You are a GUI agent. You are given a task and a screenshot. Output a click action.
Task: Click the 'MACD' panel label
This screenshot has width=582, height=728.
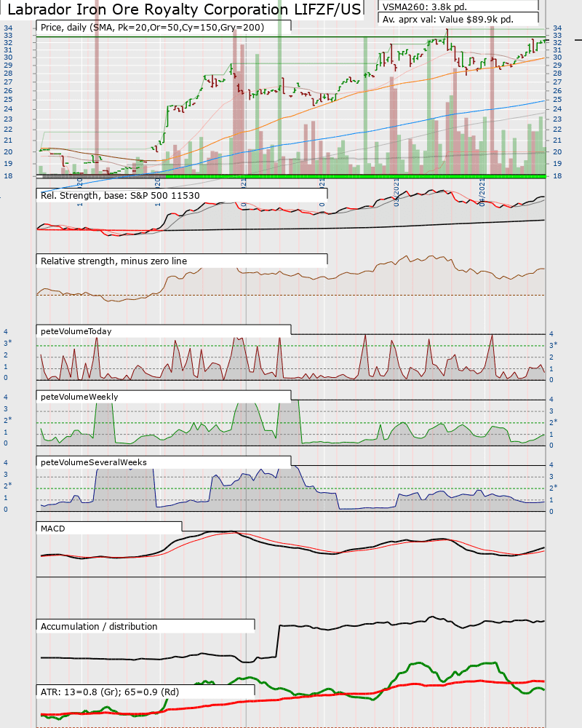tap(53, 529)
